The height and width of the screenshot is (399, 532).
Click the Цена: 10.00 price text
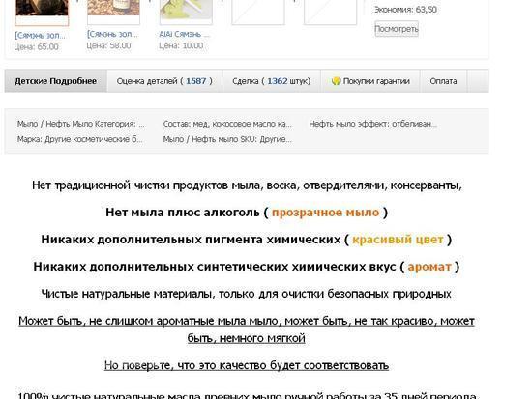(181, 45)
